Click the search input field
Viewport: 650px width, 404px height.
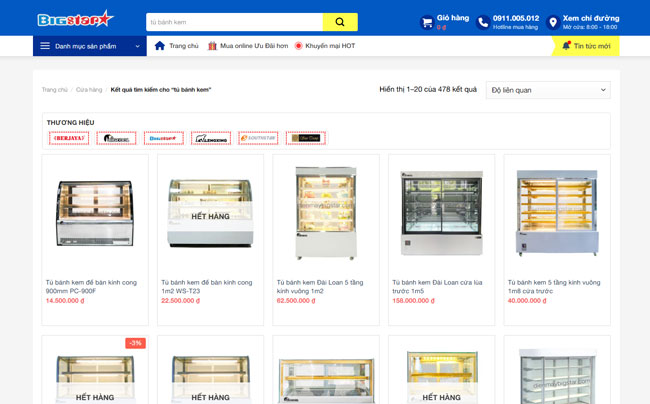tap(234, 22)
